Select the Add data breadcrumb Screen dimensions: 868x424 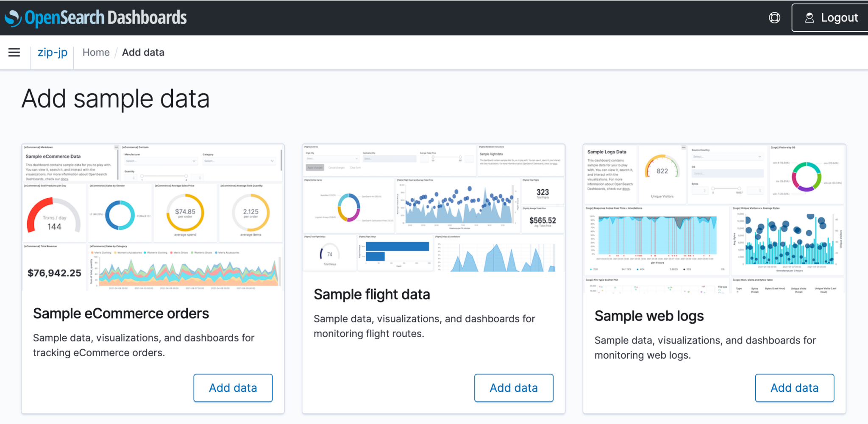pos(143,53)
